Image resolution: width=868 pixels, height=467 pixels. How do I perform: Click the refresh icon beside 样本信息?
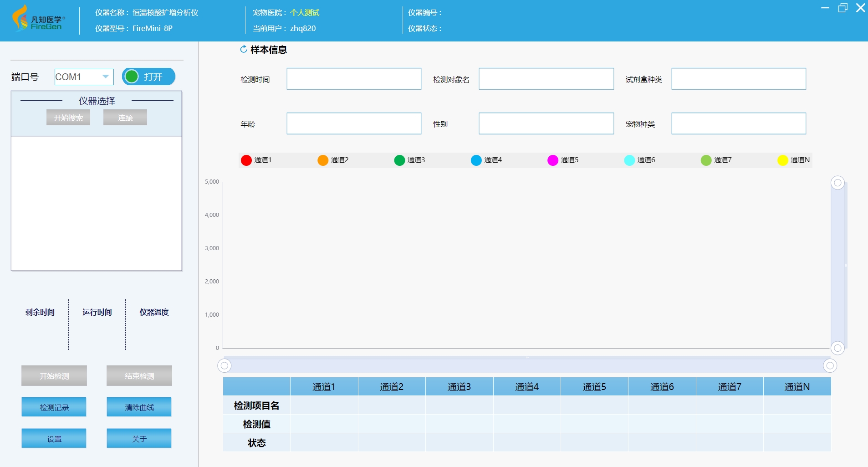(x=244, y=49)
